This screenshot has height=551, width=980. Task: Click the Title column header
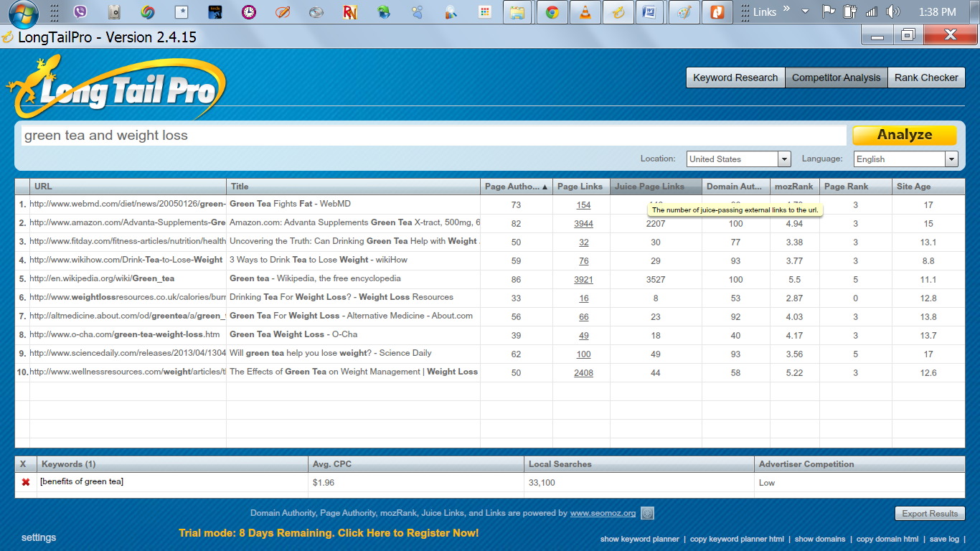click(x=353, y=187)
